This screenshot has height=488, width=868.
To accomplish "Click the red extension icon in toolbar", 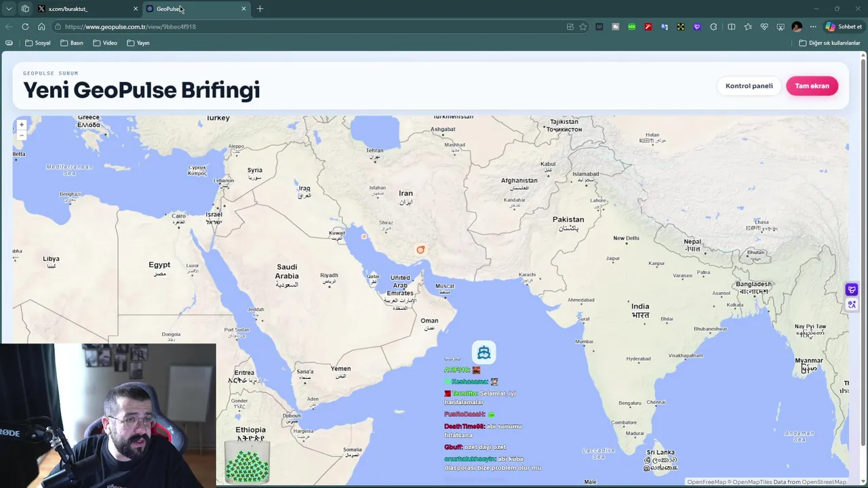I will pos(648,26).
